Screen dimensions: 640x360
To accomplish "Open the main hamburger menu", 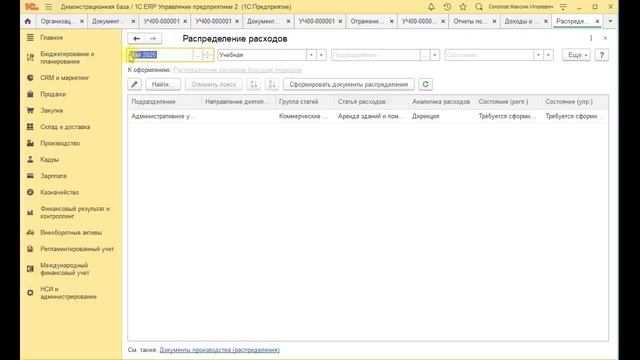I will (49, 7).
